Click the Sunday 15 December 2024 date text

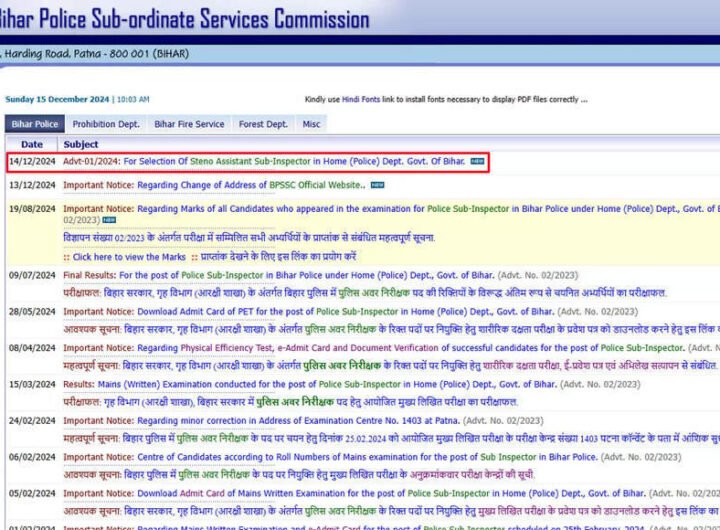pos(57,99)
